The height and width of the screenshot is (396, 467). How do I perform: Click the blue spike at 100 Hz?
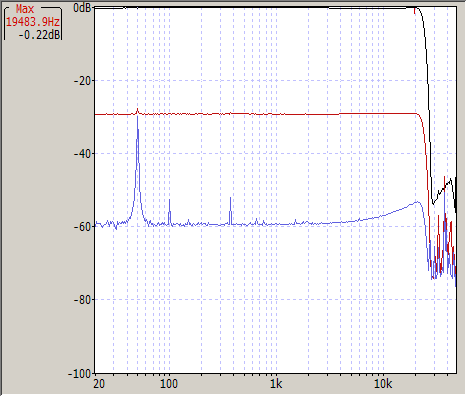pyautogui.click(x=169, y=212)
